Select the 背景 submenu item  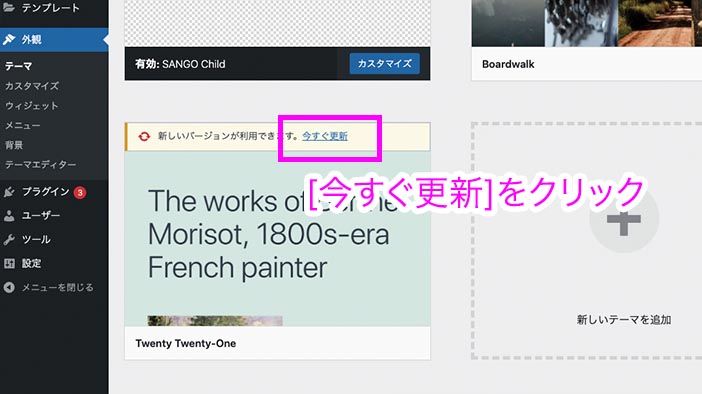click(x=14, y=145)
